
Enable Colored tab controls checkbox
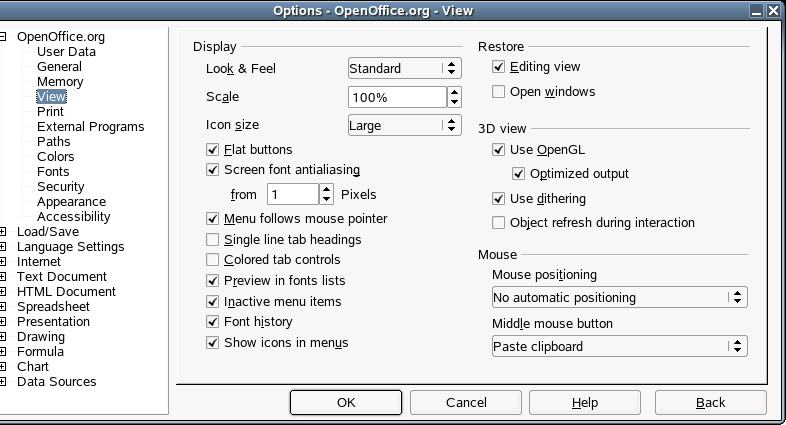tap(213, 260)
